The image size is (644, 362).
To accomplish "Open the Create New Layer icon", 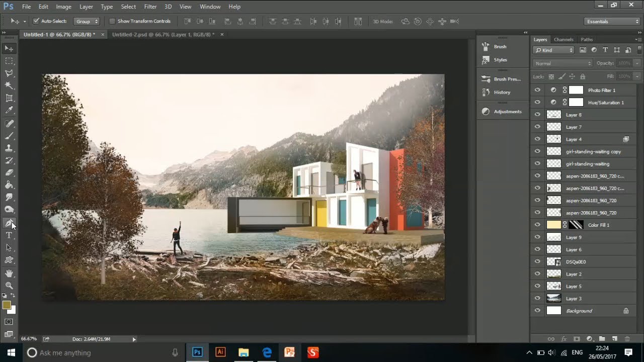I will pyautogui.click(x=614, y=338).
